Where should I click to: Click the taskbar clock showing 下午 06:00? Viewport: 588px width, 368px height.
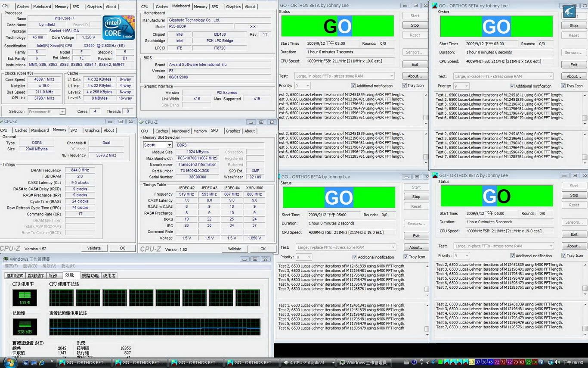tap(573, 363)
